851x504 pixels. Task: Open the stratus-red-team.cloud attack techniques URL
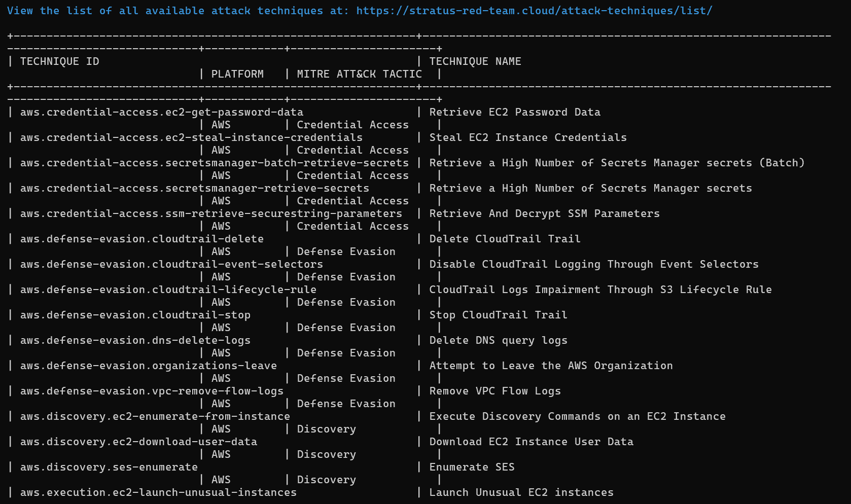pos(534,11)
